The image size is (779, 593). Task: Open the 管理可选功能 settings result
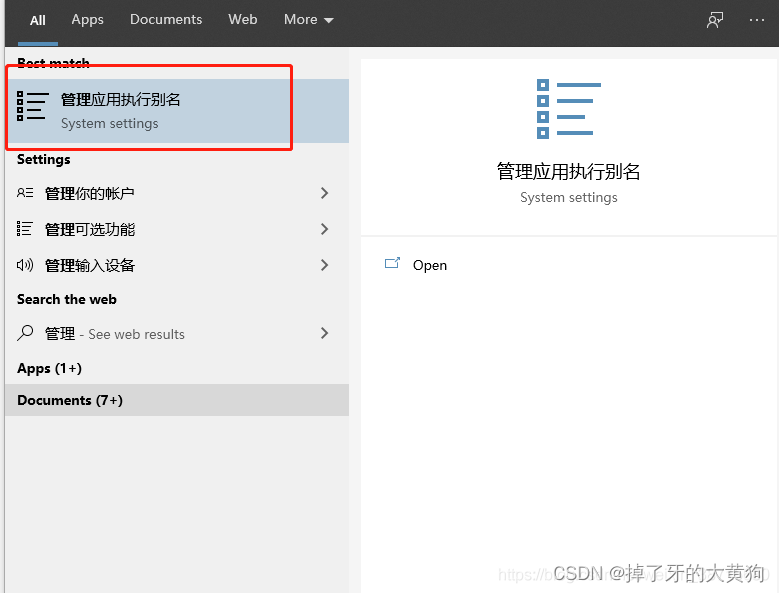coord(177,229)
